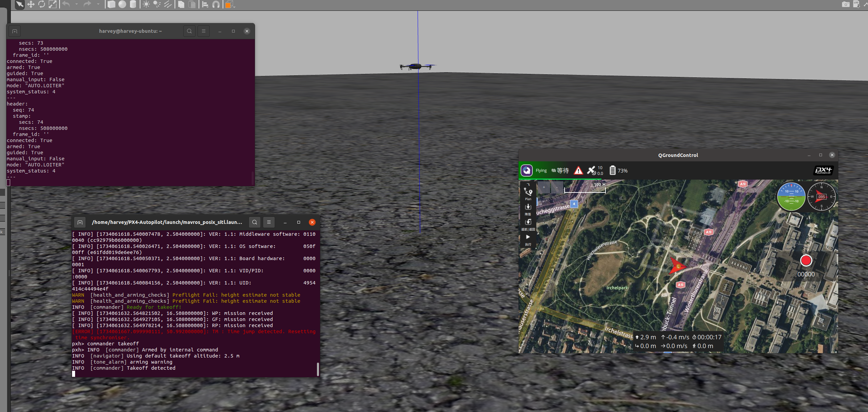
Task: Activate the Translate mode tool
Action: 31,4
